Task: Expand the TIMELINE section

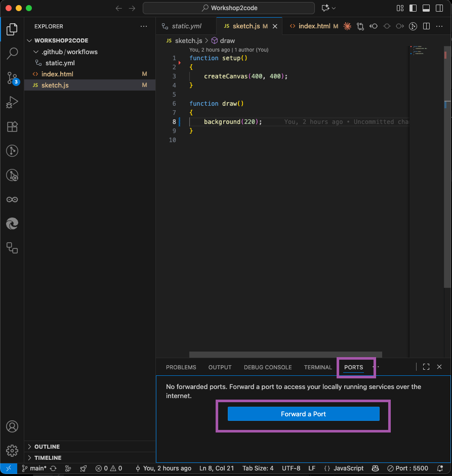Action: pyautogui.click(x=90, y=458)
